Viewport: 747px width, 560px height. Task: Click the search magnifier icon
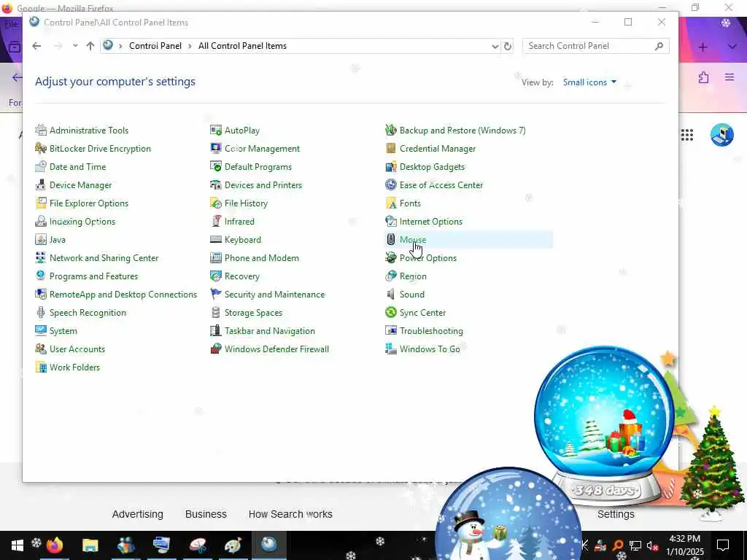[659, 46]
